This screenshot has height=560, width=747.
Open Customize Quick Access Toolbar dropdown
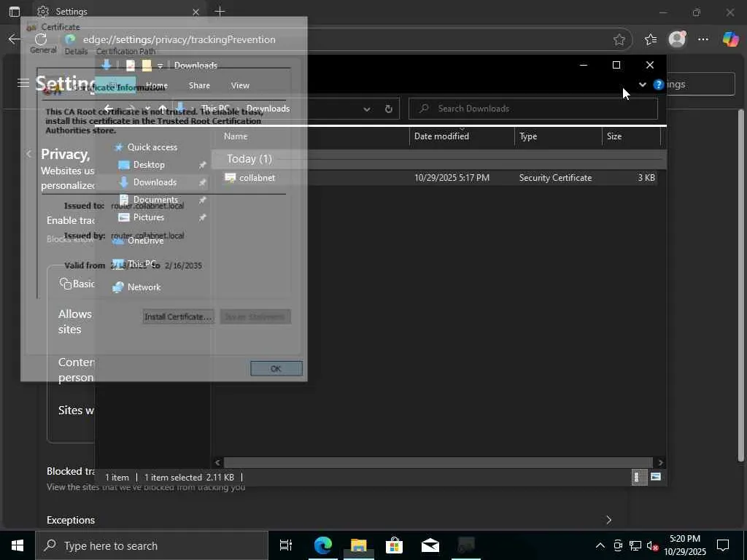[x=160, y=66]
